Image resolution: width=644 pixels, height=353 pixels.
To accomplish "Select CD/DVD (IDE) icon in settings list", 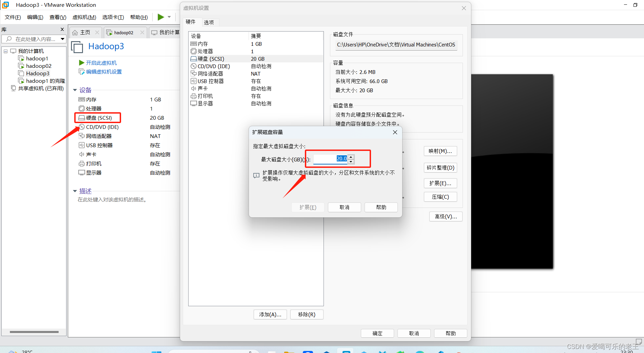I will pos(194,66).
